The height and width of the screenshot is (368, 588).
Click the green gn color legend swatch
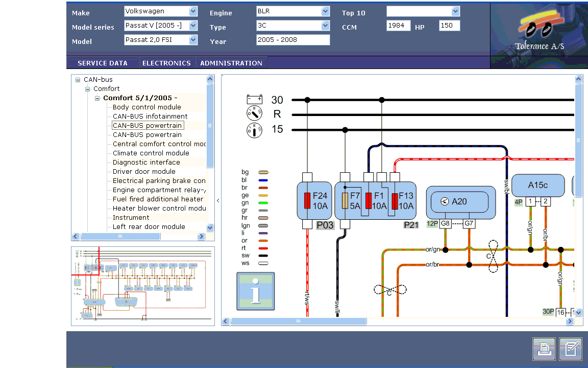point(263,203)
